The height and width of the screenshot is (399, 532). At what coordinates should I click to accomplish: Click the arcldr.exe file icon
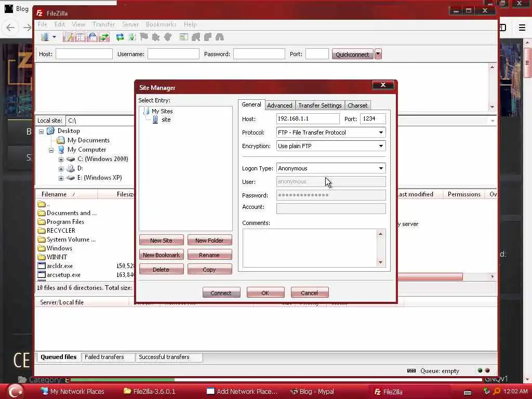[42, 265]
